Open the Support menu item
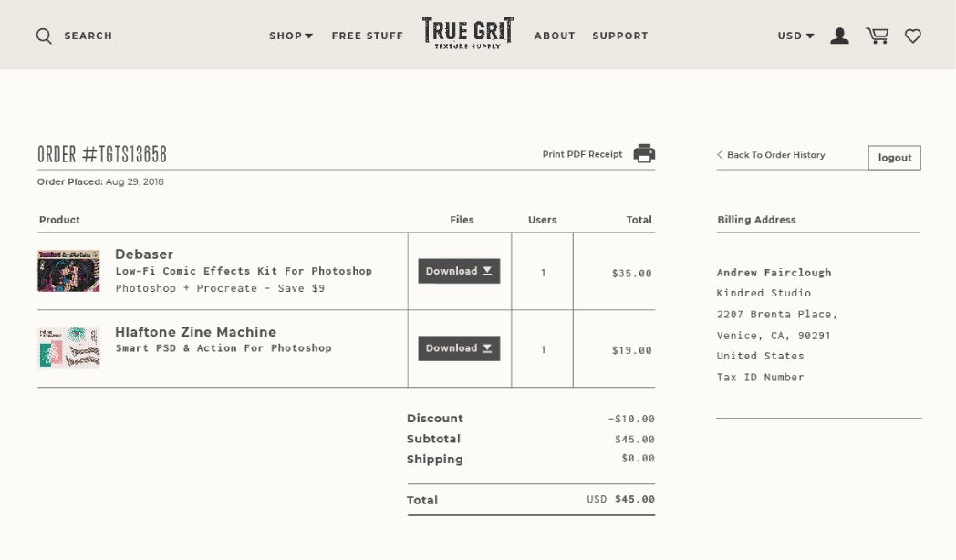956x560 pixels. pos(620,36)
